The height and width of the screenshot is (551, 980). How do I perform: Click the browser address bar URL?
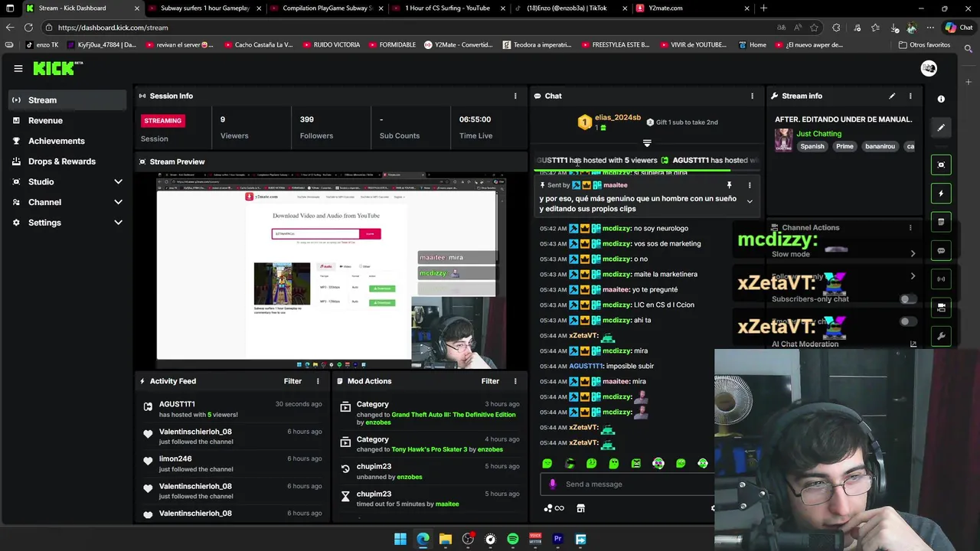pyautogui.click(x=113, y=28)
